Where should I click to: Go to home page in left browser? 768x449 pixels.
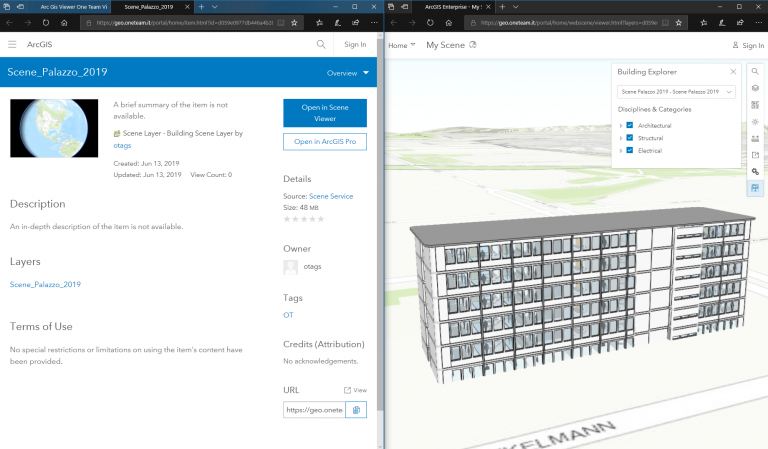point(64,23)
